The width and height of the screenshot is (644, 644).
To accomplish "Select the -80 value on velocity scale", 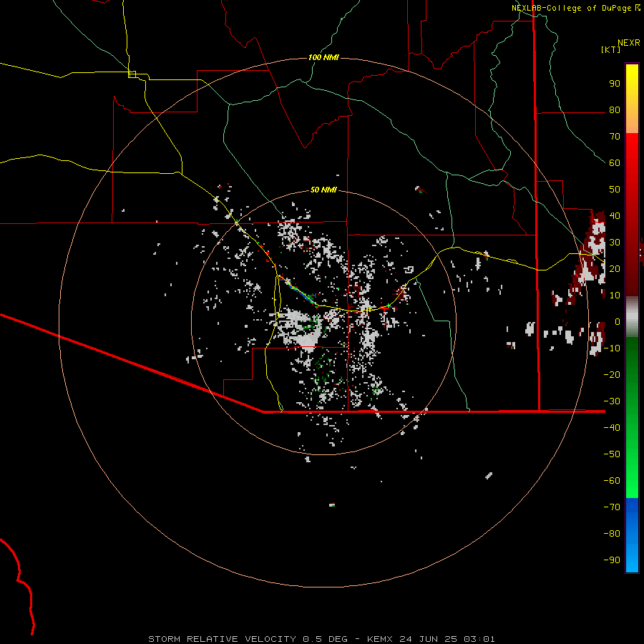I will click(612, 534).
